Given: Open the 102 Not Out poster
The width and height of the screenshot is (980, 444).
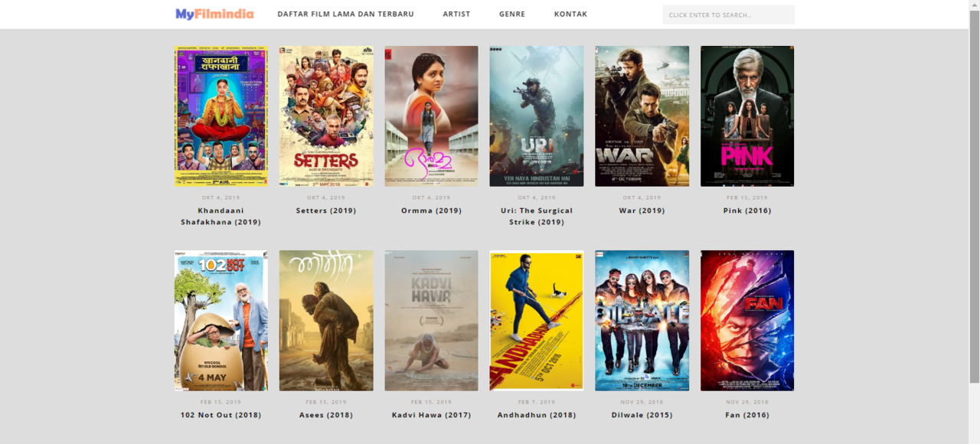Looking at the screenshot, I should coord(220,321).
